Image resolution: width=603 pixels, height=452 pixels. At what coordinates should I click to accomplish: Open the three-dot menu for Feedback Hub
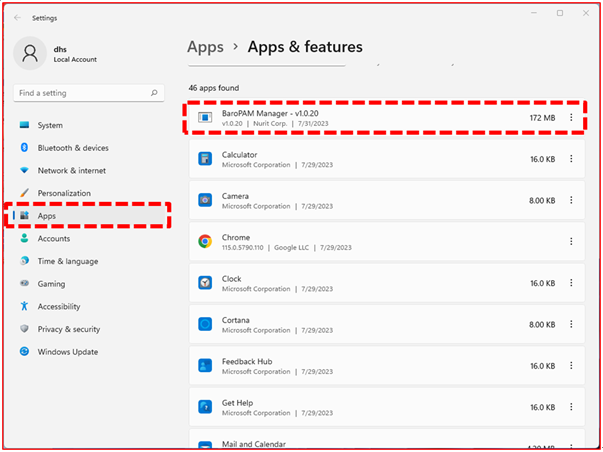[x=571, y=365]
